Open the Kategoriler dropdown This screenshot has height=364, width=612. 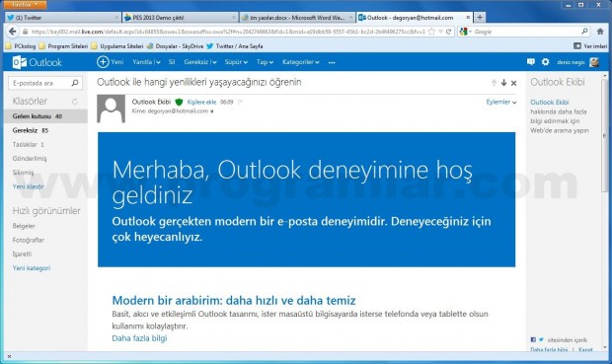tap(301, 62)
